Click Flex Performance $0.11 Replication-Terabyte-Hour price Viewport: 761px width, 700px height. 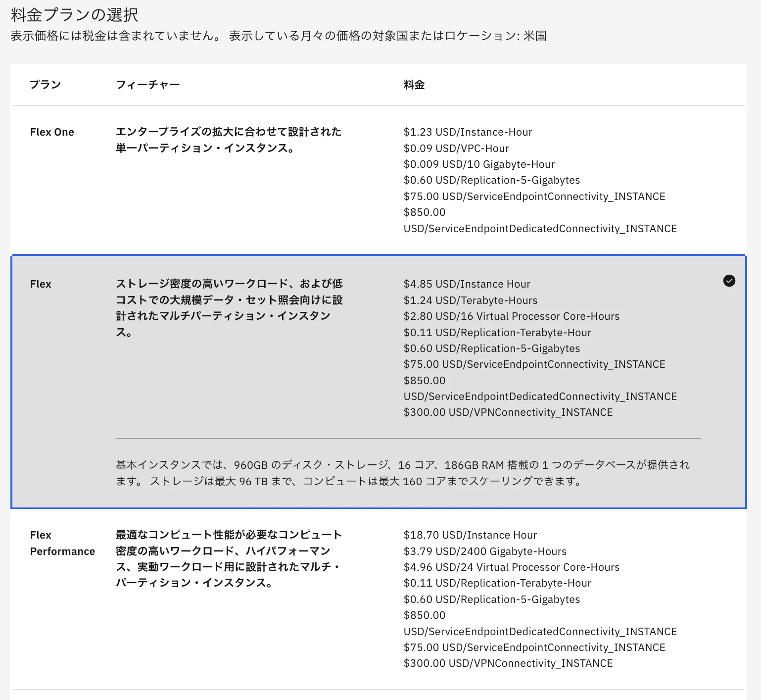[497, 583]
